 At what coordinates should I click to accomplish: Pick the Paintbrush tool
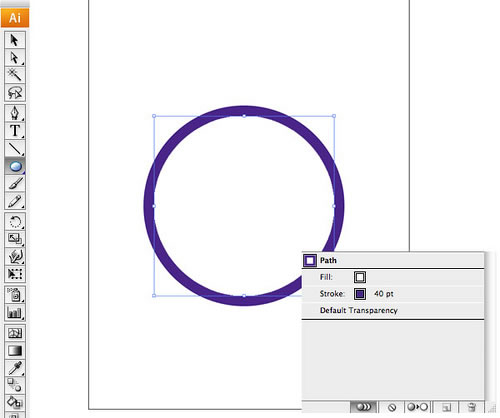pyautogui.click(x=15, y=184)
